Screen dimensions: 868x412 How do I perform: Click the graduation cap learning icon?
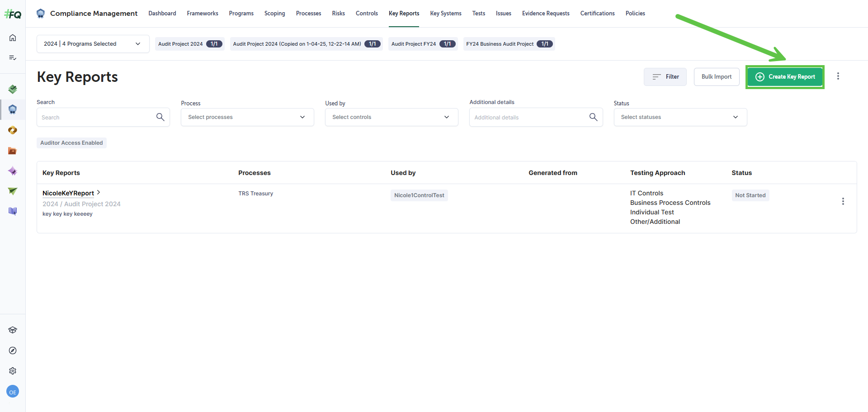point(13,330)
